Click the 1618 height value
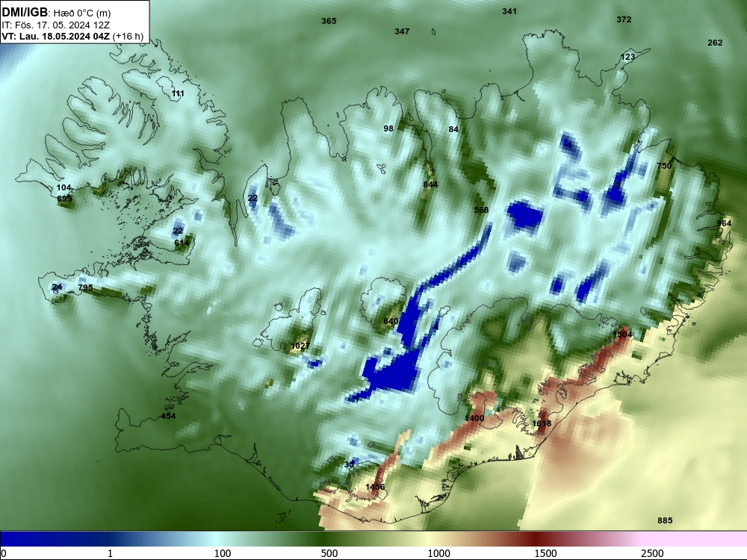The image size is (747, 560). point(541,424)
